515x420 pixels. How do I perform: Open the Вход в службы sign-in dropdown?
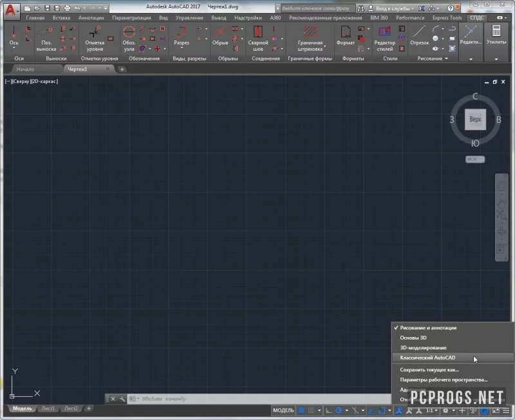[x=395, y=8]
